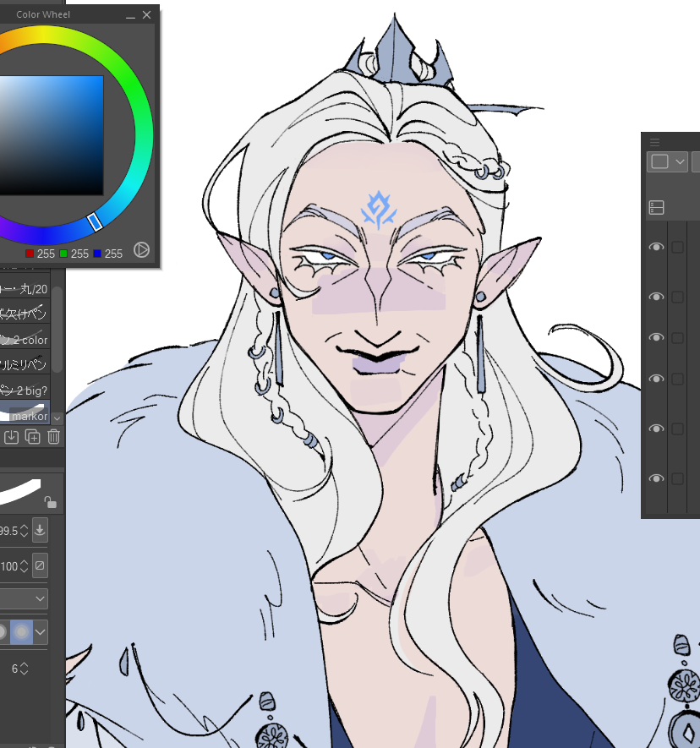
Task: Adjust the 99.5 brush size stepper arrows
Action: (x=24, y=531)
